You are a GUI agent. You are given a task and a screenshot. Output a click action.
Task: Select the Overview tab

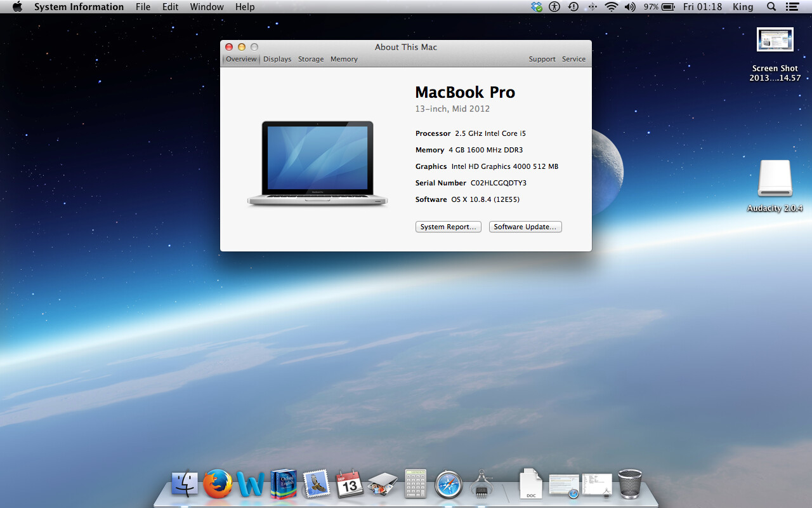pyautogui.click(x=241, y=59)
